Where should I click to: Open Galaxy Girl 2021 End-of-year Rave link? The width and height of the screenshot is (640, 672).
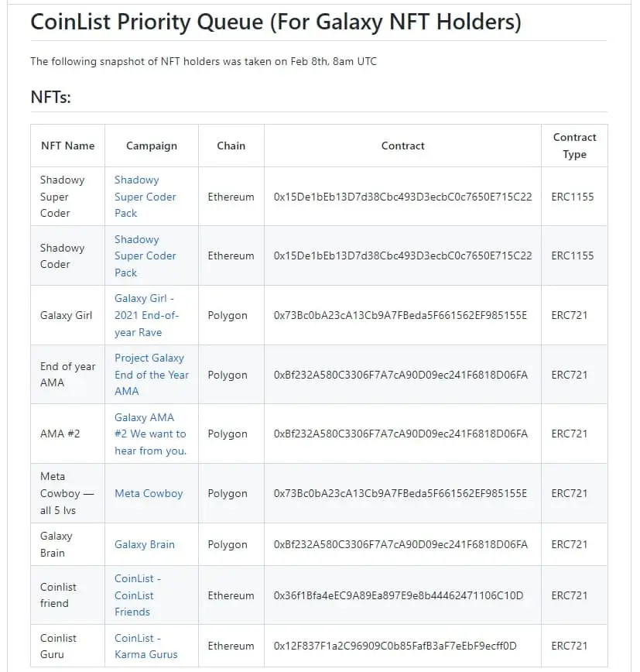(x=146, y=315)
